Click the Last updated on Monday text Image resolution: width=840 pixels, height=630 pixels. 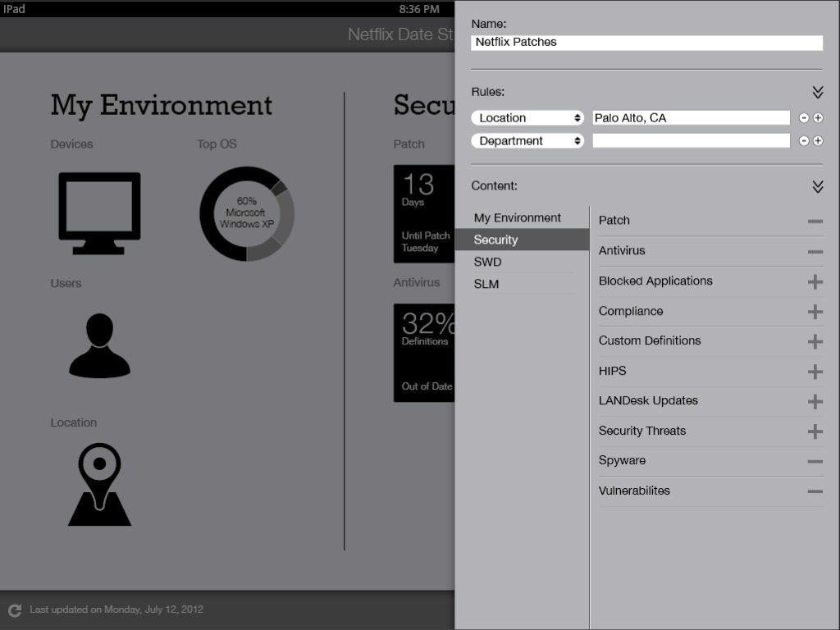click(x=116, y=609)
